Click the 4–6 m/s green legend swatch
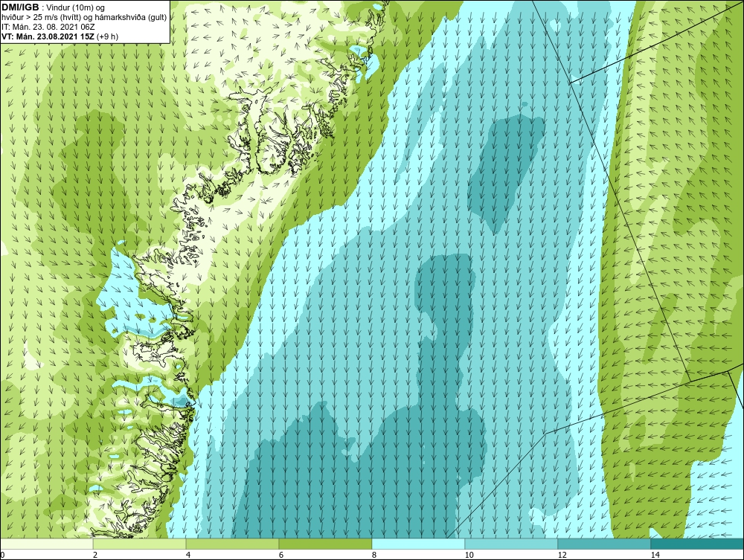The width and height of the screenshot is (744, 560). [232, 544]
